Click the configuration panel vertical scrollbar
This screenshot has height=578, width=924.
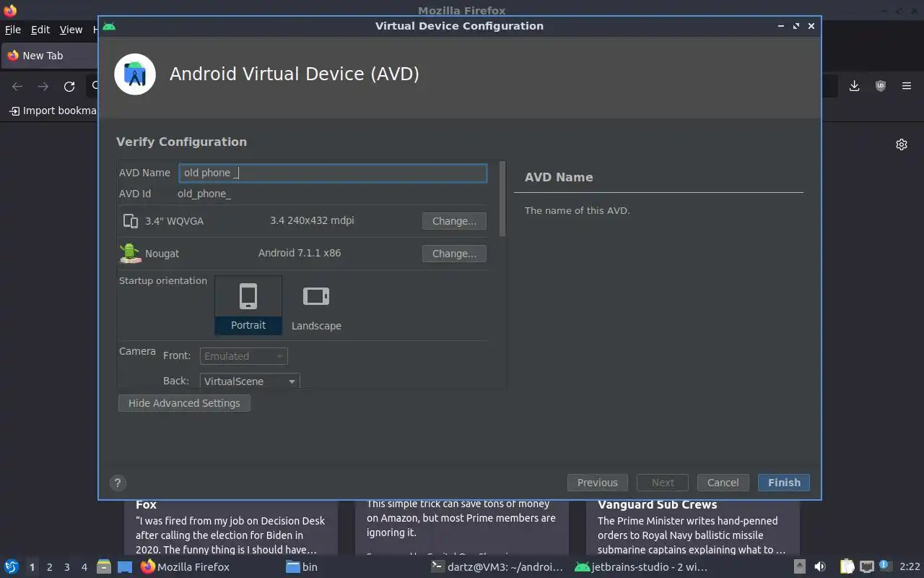502,199
